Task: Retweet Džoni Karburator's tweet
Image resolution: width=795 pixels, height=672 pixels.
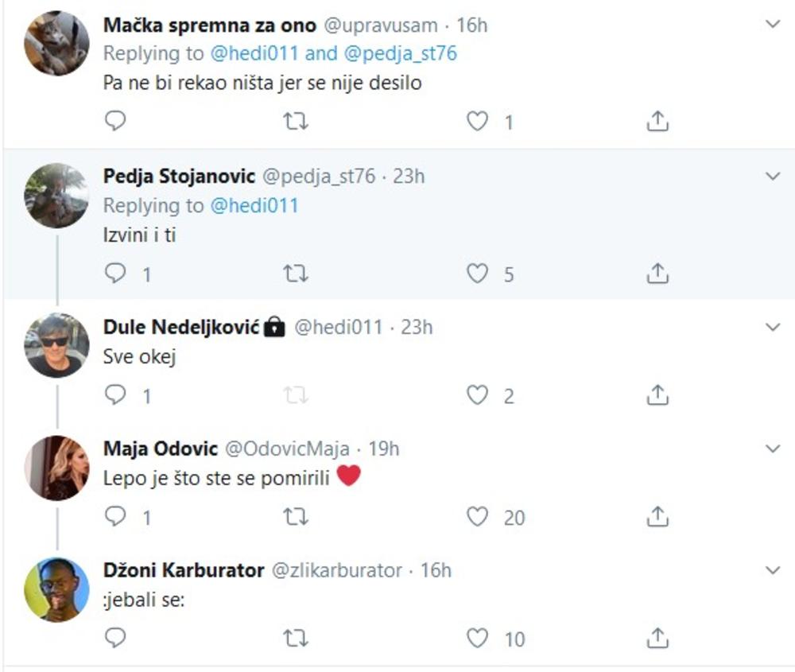Action: [x=296, y=639]
